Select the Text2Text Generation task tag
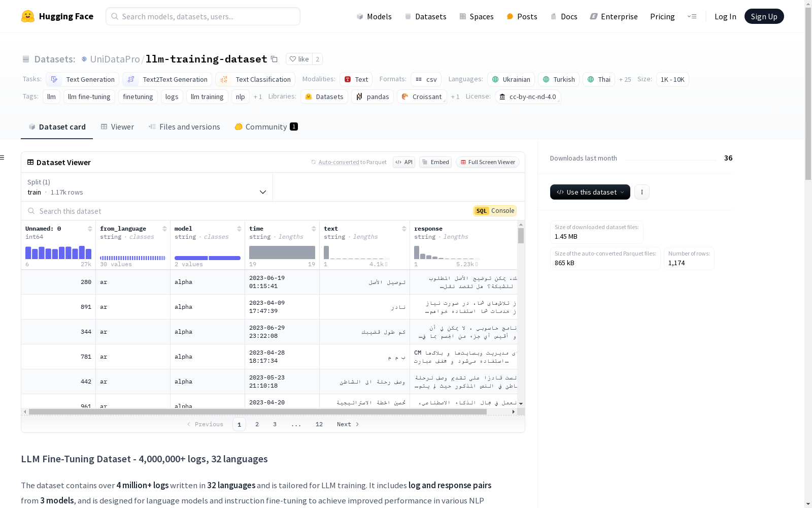The image size is (812, 508). tap(167, 79)
